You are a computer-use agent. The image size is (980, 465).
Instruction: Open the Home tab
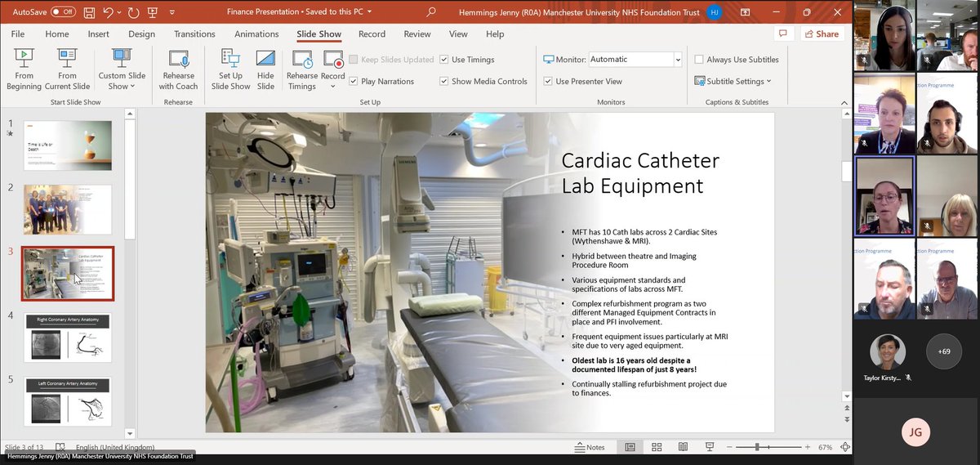coord(57,34)
